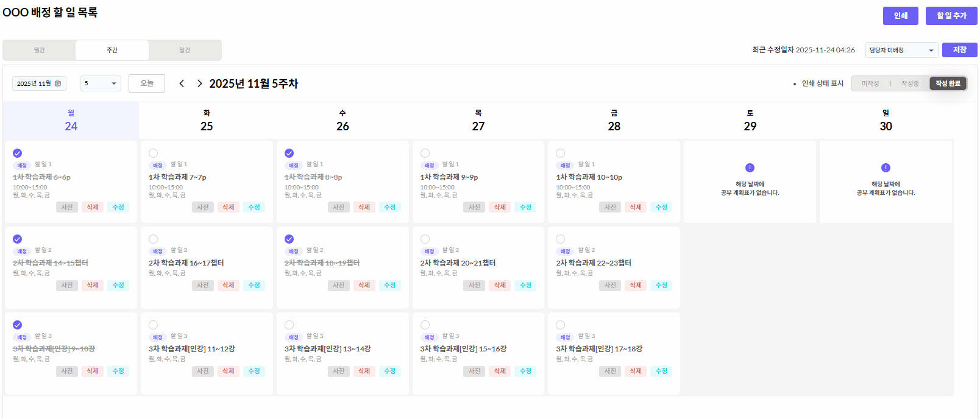Check Thursday's 2차 학습과제 20~21챕터 task
980x419 pixels.
[425, 239]
